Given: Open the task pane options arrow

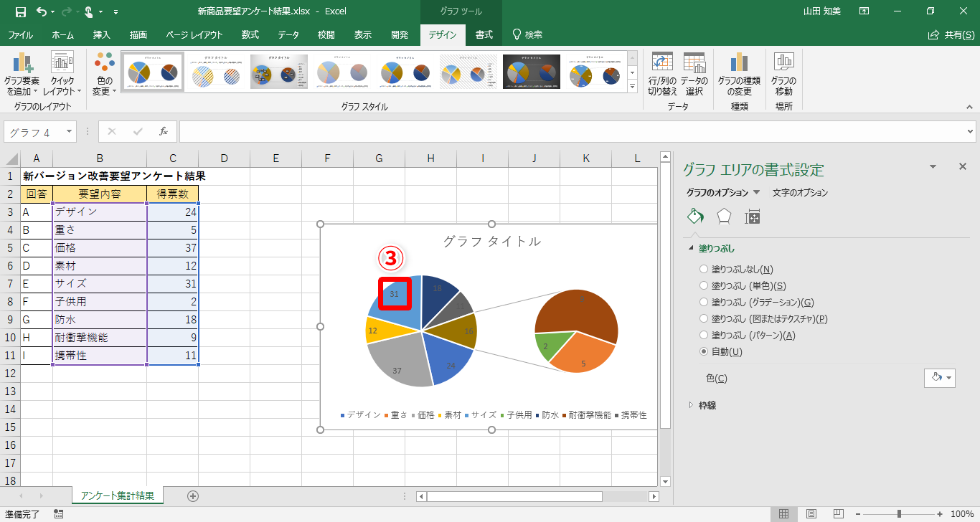Looking at the screenshot, I should (x=933, y=166).
